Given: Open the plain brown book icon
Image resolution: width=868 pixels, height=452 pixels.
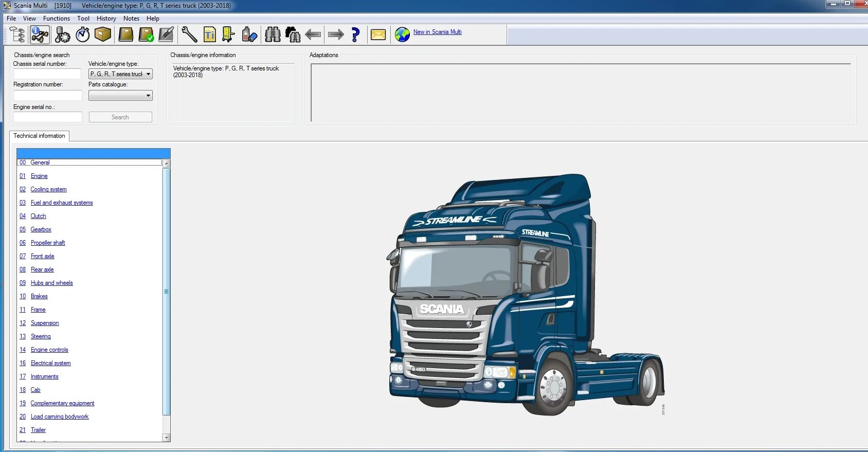Looking at the screenshot, I should [125, 34].
